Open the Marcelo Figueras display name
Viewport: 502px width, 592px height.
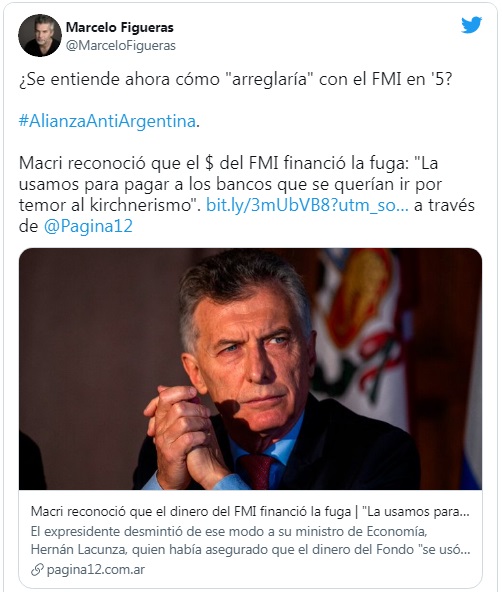pyautogui.click(x=120, y=27)
